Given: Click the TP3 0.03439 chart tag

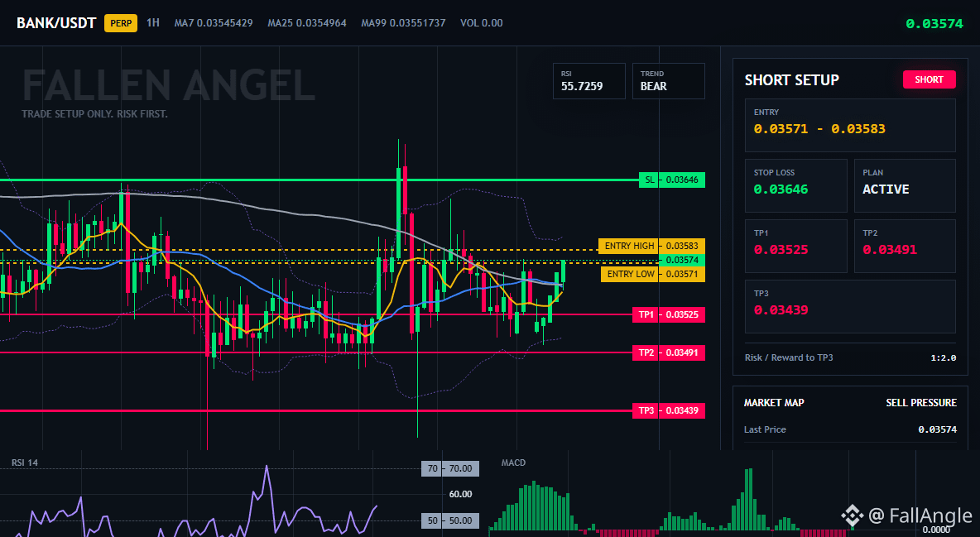Looking at the screenshot, I should (x=668, y=410).
